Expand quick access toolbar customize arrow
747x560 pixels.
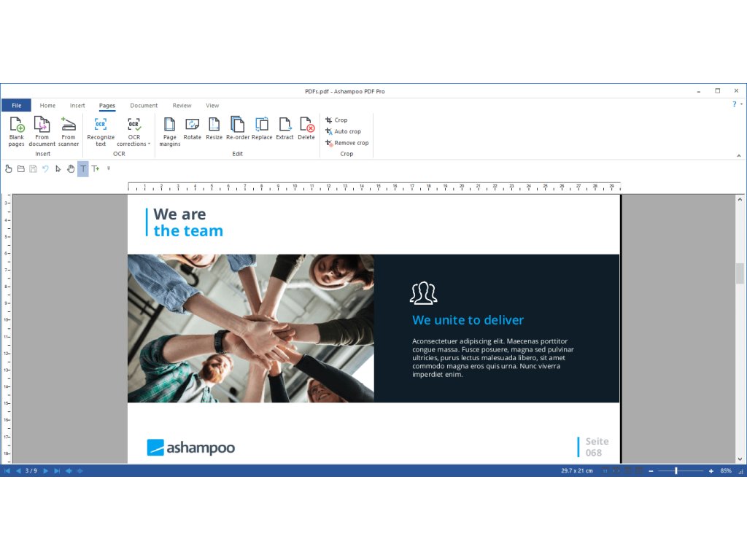pyautogui.click(x=109, y=168)
